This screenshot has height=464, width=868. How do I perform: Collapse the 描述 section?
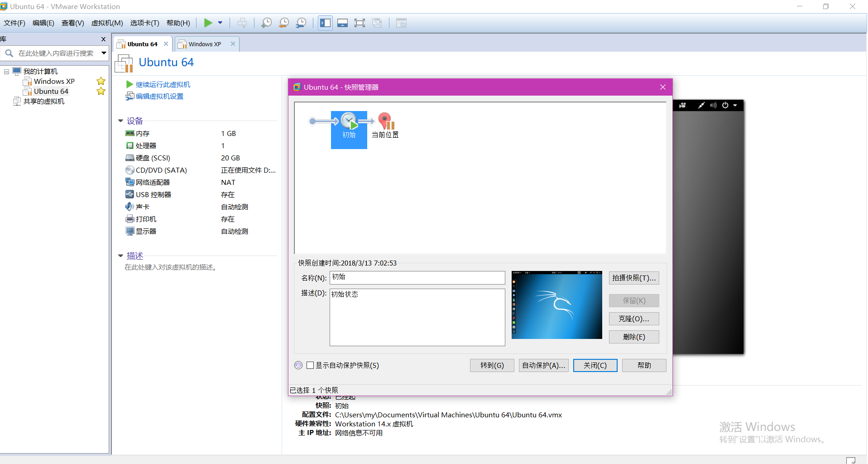point(120,256)
